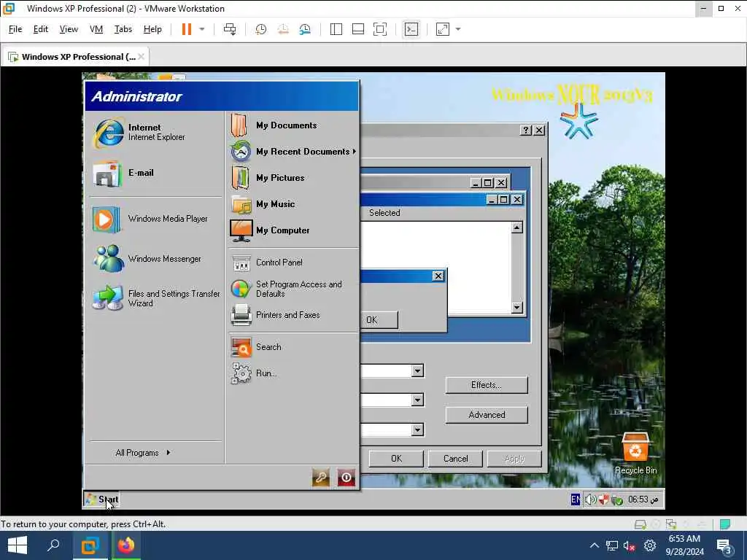Screen dimensions: 747x560
Task: Toggle the VMware thumbnail bar
Action: [x=357, y=29]
